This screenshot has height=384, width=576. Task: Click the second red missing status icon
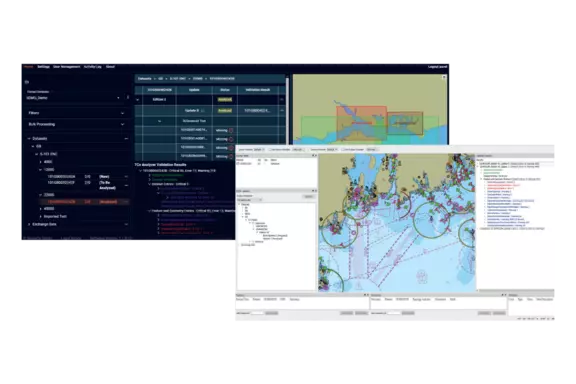tap(231, 139)
